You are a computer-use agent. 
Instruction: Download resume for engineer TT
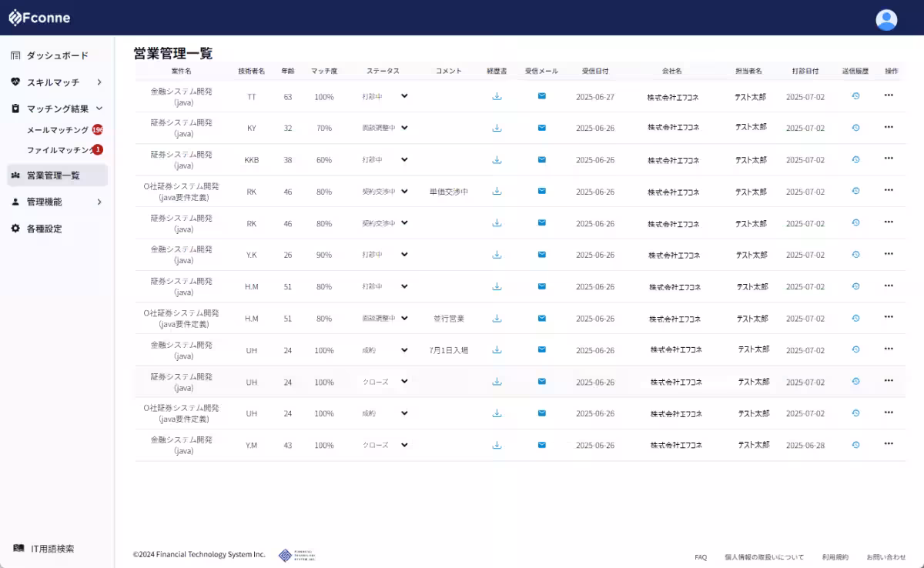[x=497, y=96]
